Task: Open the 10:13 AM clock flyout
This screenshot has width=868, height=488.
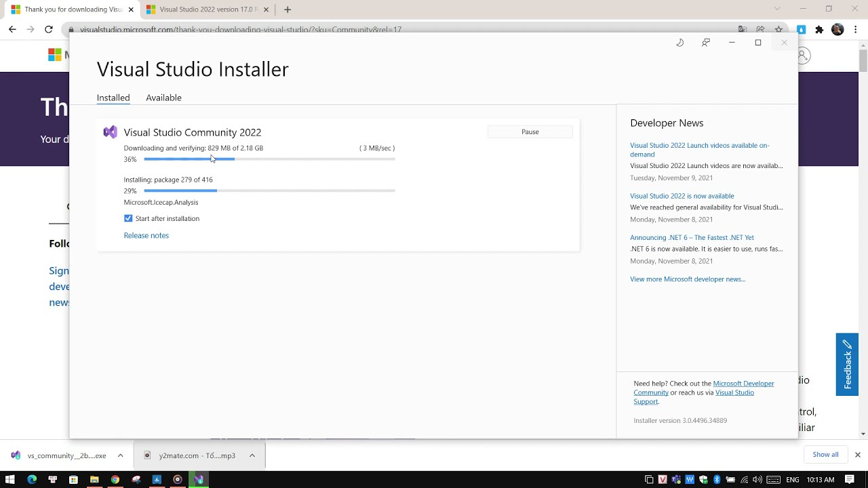Action: click(821, 480)
